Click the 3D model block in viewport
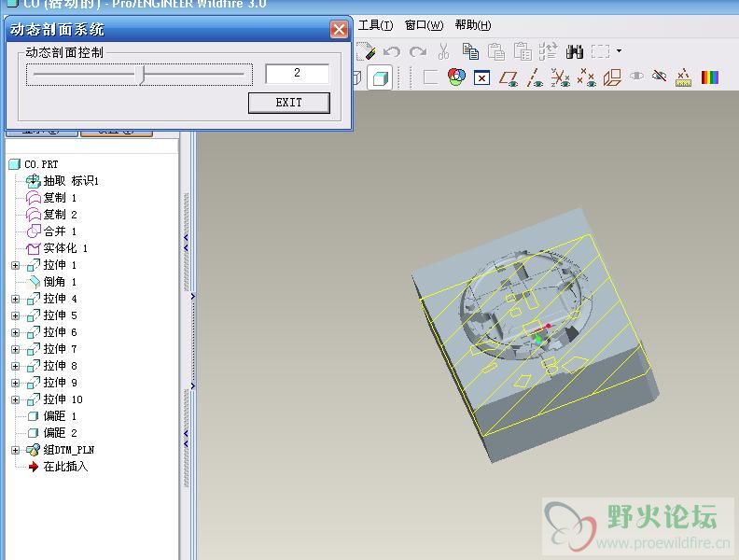The width and height of the screenshot is (739, 560). coord(535,335)
